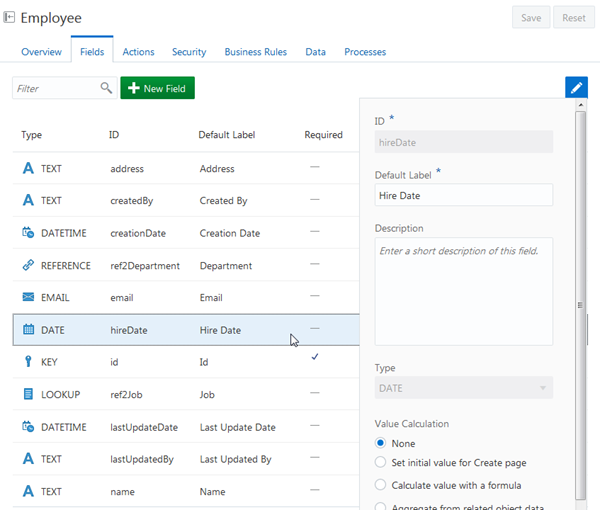Go to the Business Rules tab
This screenshot has width=600, height=510.
click(x=256, y=52)
